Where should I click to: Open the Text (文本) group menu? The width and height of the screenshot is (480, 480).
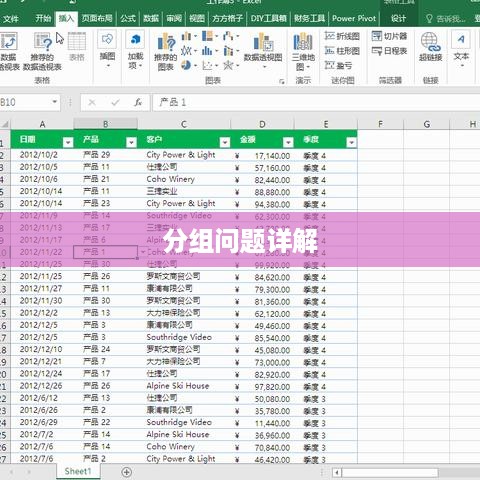pos(461,49)
